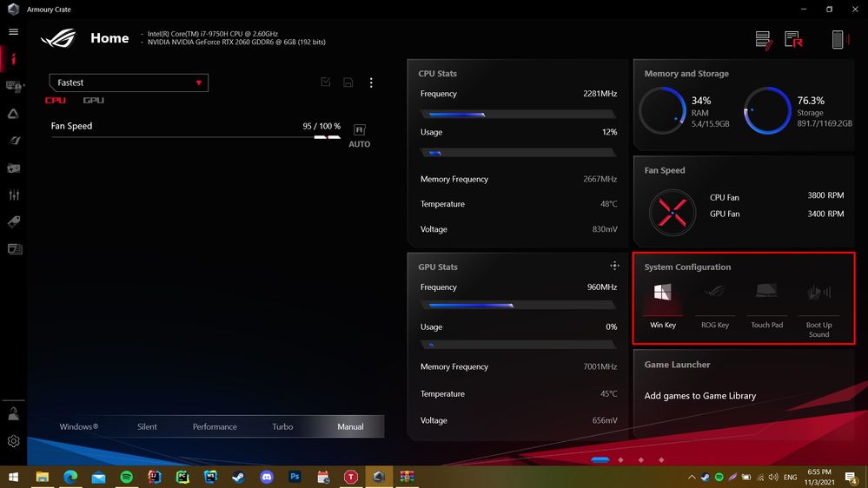Open the News icon in the sidebar

15,249
